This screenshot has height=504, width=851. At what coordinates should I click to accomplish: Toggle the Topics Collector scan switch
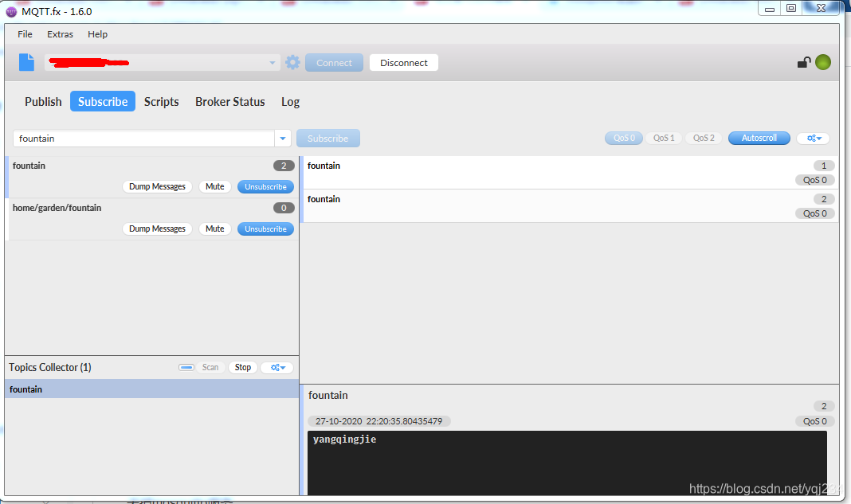pyautogui.click(x=186, y=367)
